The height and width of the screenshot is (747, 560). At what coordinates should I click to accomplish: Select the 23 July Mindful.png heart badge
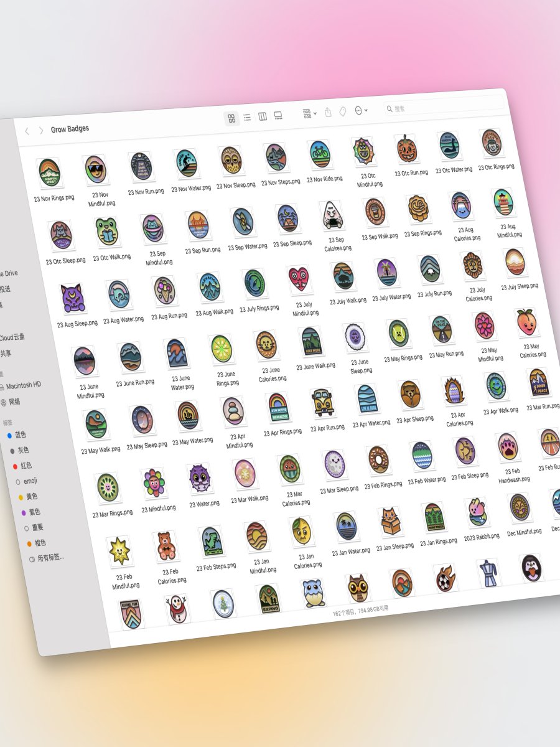tap(299, 280)
